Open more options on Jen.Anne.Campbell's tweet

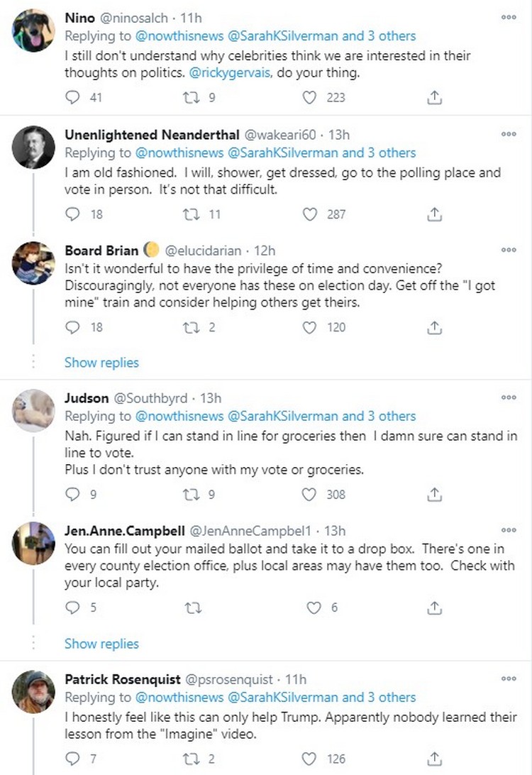(509, 530)
